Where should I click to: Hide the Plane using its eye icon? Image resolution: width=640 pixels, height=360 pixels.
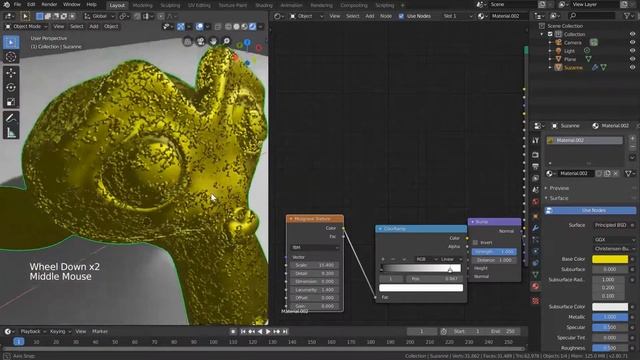click(632, 59)
